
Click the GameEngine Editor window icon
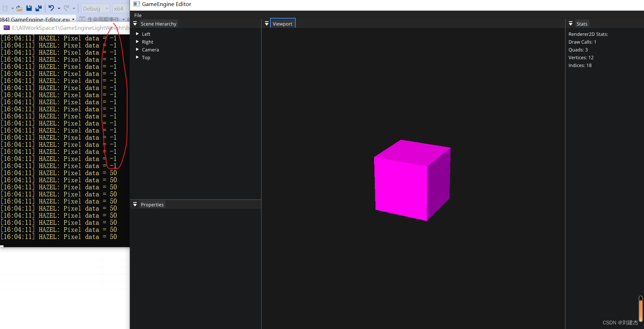click(x=136, y=4)
